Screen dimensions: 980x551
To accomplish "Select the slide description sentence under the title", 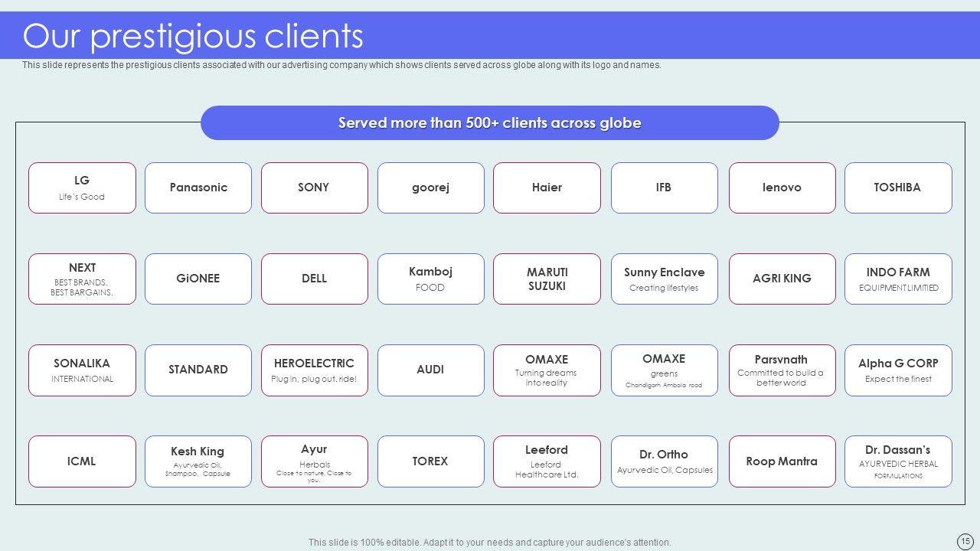I will 341,65.
